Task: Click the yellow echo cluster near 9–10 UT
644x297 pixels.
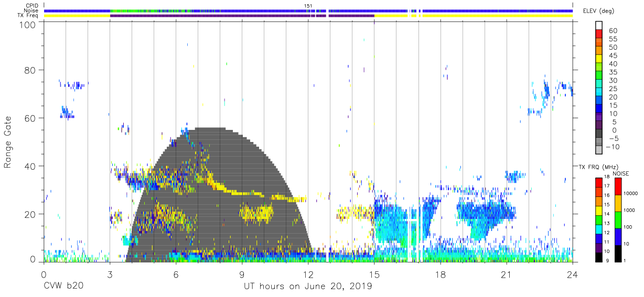Action: point(256,213)
